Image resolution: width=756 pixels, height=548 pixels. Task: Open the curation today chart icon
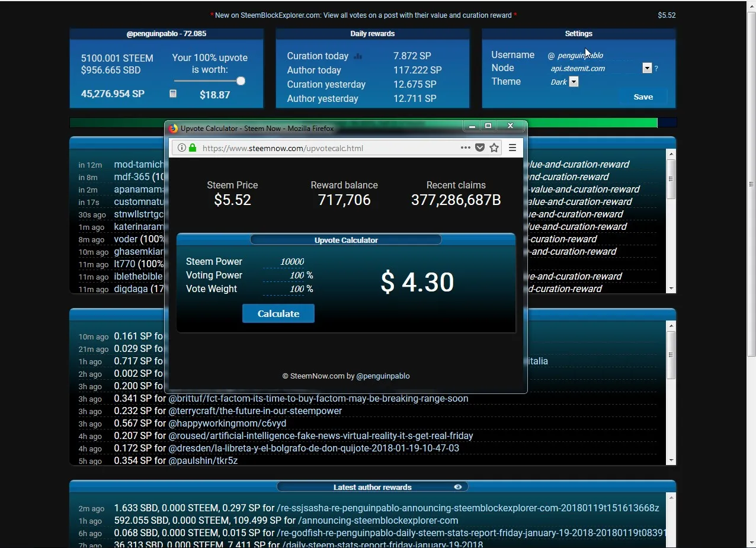click(358, 56)
